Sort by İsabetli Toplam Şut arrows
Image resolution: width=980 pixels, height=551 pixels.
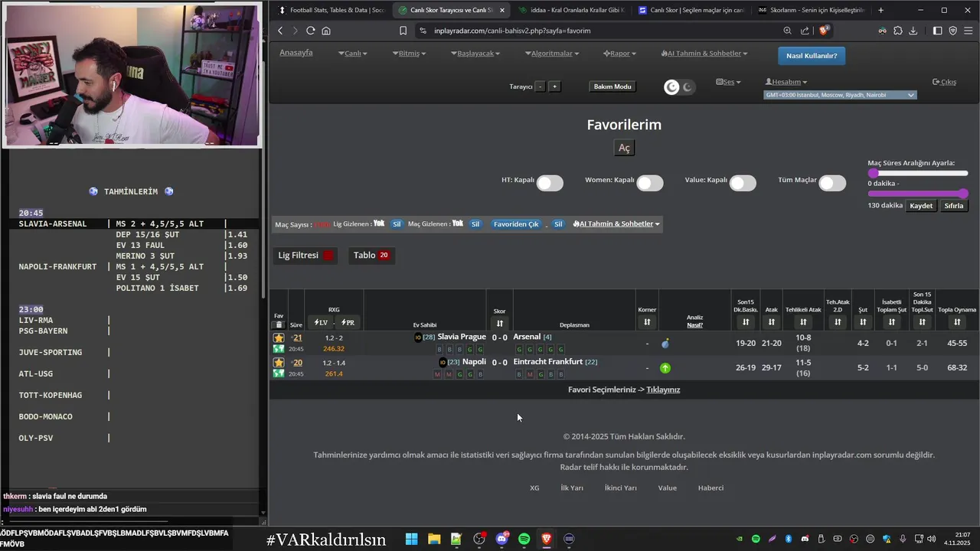[x=892, y=322]
